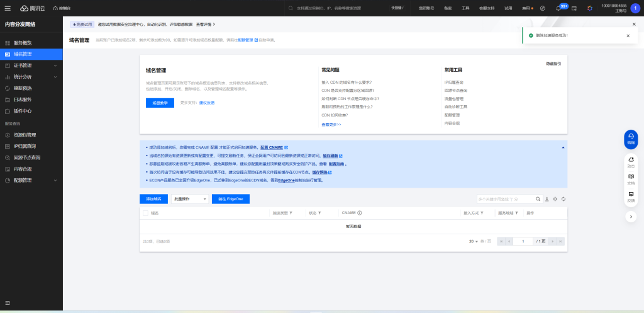This screenshot has width=644, height=313.
Task: Open 查看详情 in the banner
Action: coord(206,25)
